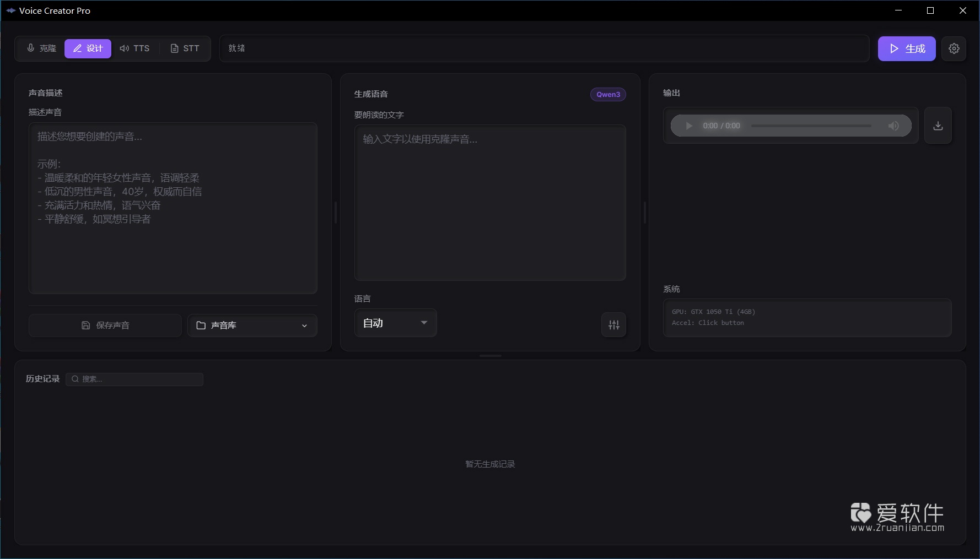Open the audio parameter sliders panel
This screenshot has width=980, height=559.
coord(613,325)
